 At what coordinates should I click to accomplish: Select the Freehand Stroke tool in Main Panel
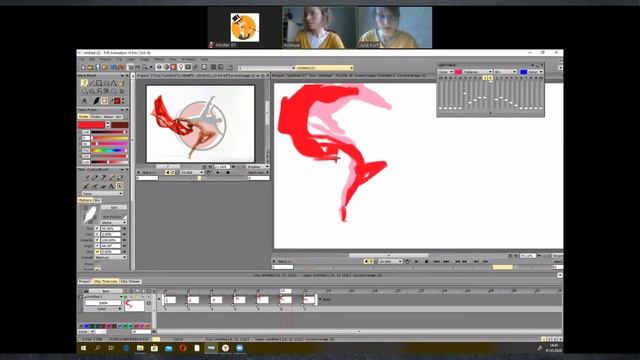pos(84,83)
